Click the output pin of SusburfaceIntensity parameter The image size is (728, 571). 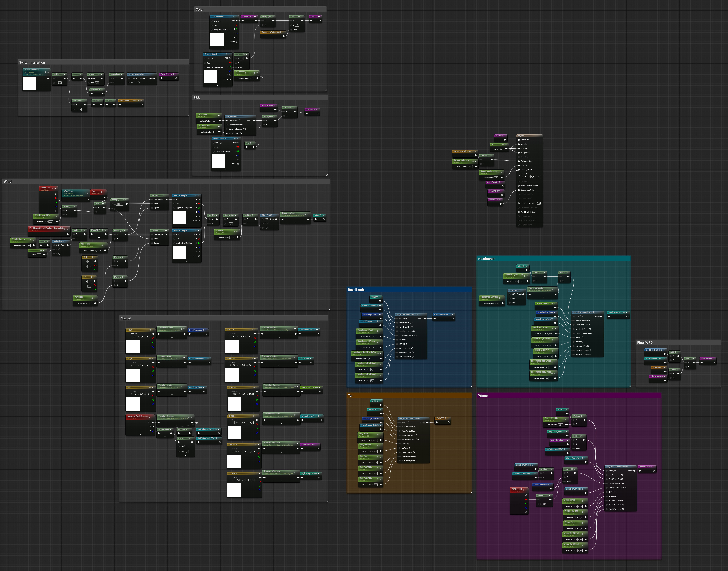click(502, 177)
